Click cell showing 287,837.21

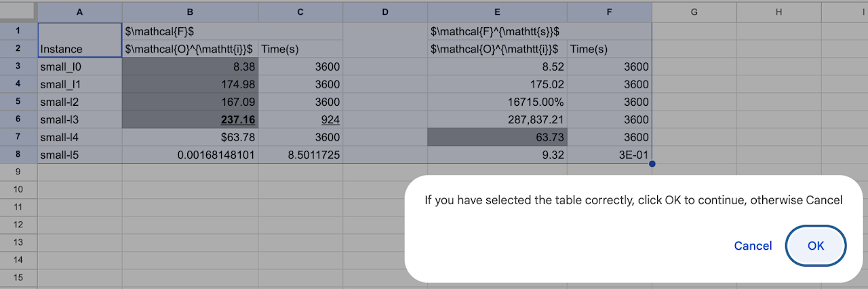497,119
